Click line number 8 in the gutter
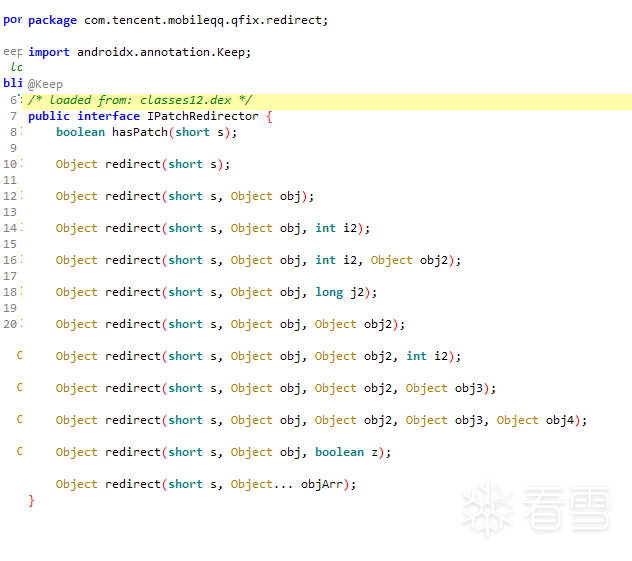The image size is (632, 561). pos(14,132)
